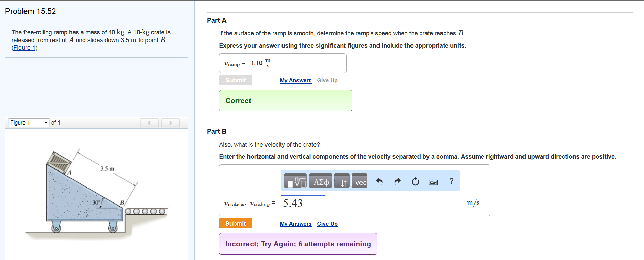The height and width of the screenshot is (260, 644).
Task: Click the Part A ramp speed answer box
Action: [x=283, y=63]
